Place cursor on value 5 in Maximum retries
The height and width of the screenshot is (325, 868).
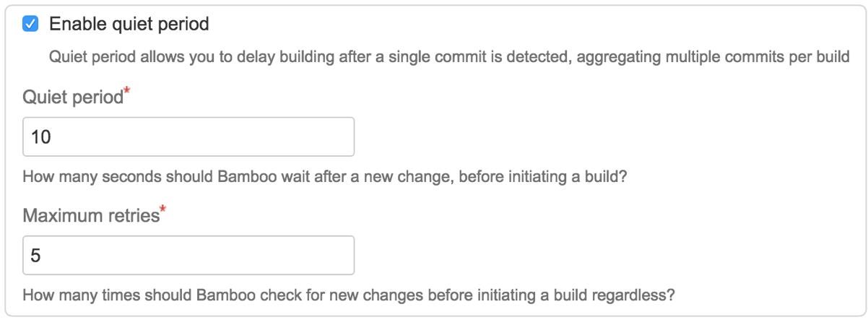coord(35,256)
